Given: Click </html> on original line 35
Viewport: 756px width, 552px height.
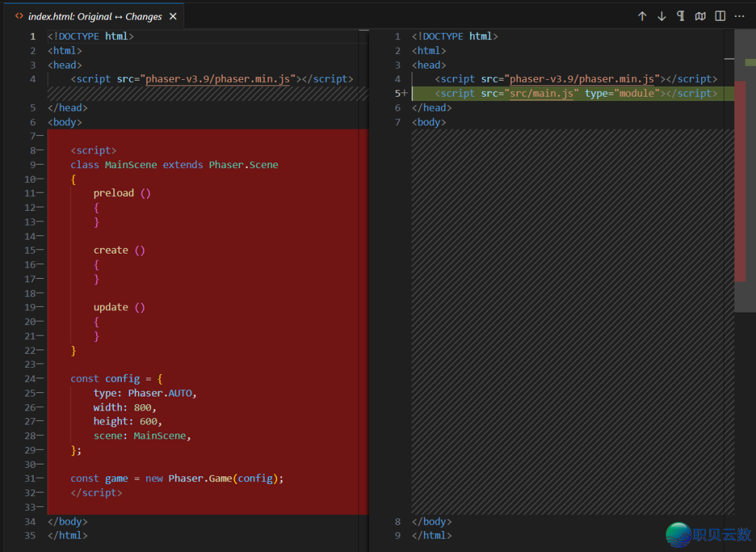Looking at the screenshot, I should point(67,536).
